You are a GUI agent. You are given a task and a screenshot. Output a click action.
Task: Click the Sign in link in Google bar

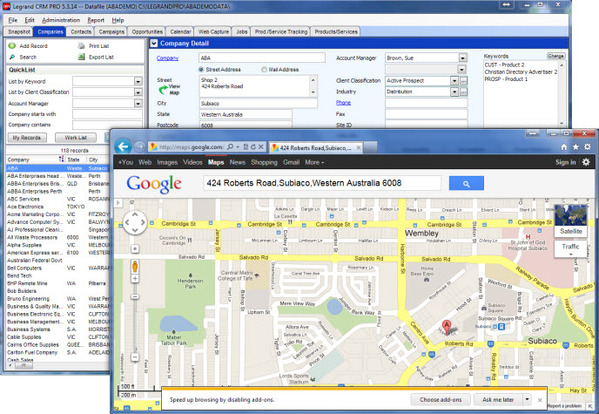point(565,162)
